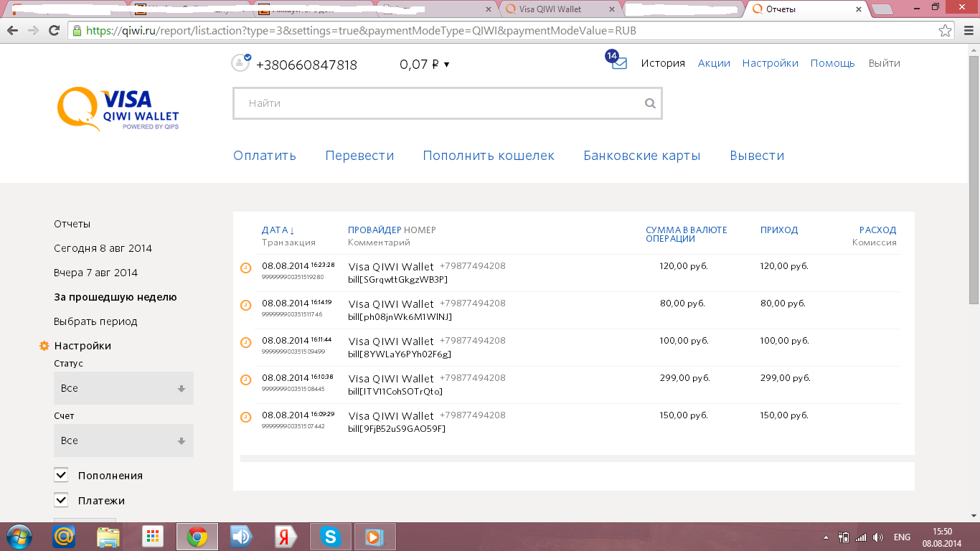Select the Отчеты browser tab
The image size is (980, 551).
806,9
